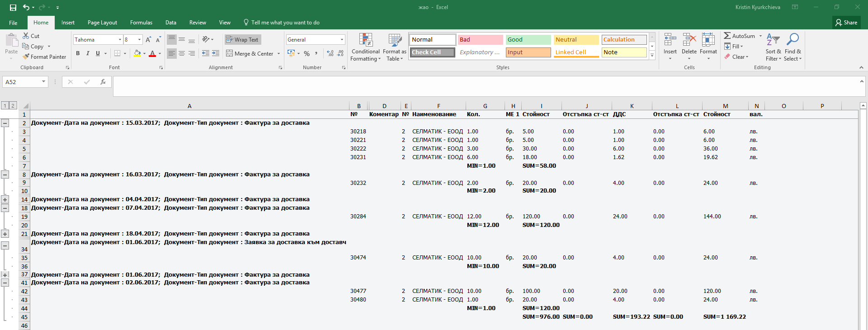Screen dimensions: 868x330
Task: Toggle align left in Alignment group
Action: (x=172, y=53)
